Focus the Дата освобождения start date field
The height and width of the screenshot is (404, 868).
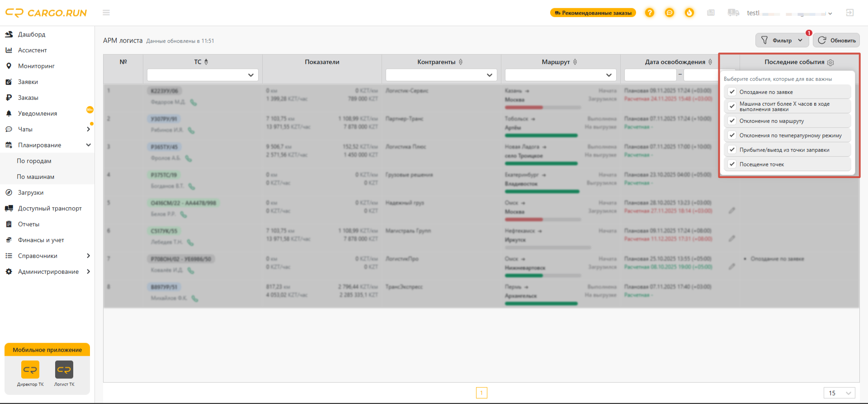[650, 75]
